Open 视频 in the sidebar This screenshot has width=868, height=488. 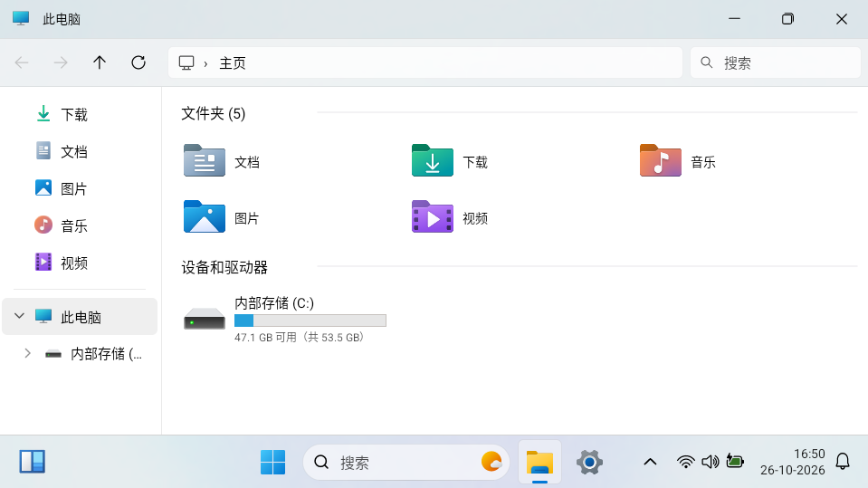74,263
